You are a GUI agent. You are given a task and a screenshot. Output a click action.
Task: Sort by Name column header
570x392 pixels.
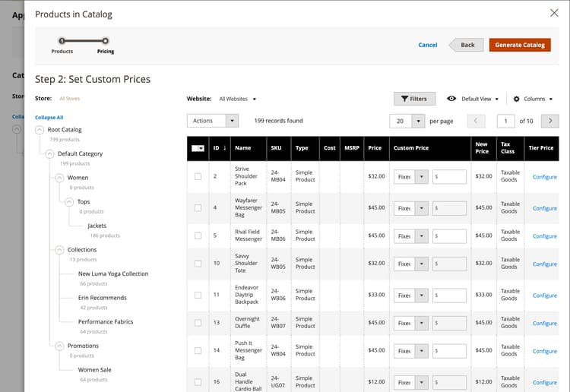(x=249, y=148)
